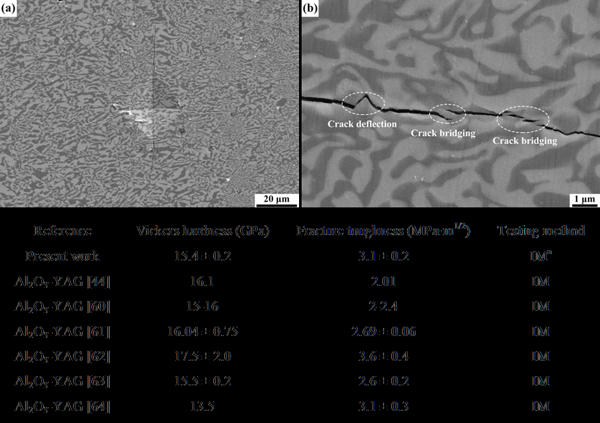
Task: Click the rightmost Crack bridging label
Action: click(x=524, y=142)
